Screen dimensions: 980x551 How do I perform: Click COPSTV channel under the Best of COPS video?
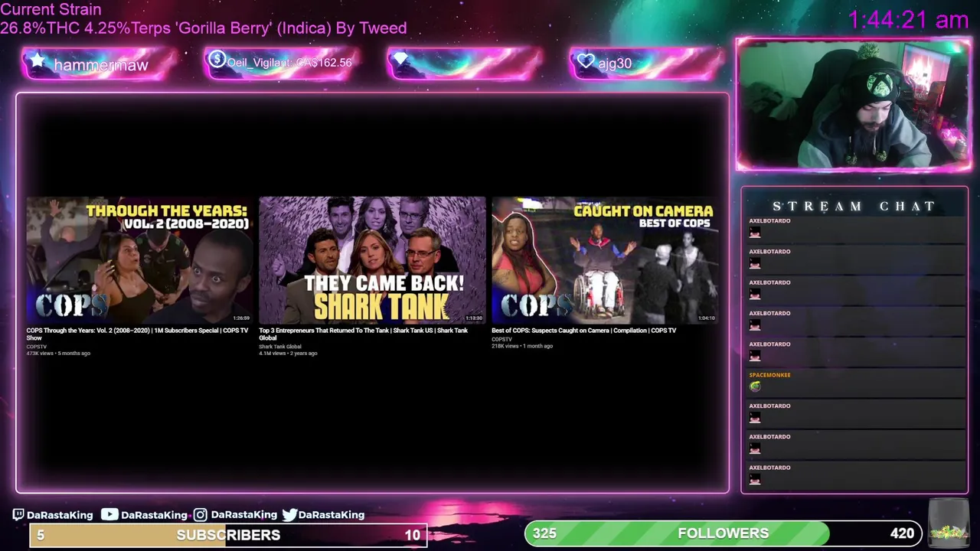[x=501, y=339]
